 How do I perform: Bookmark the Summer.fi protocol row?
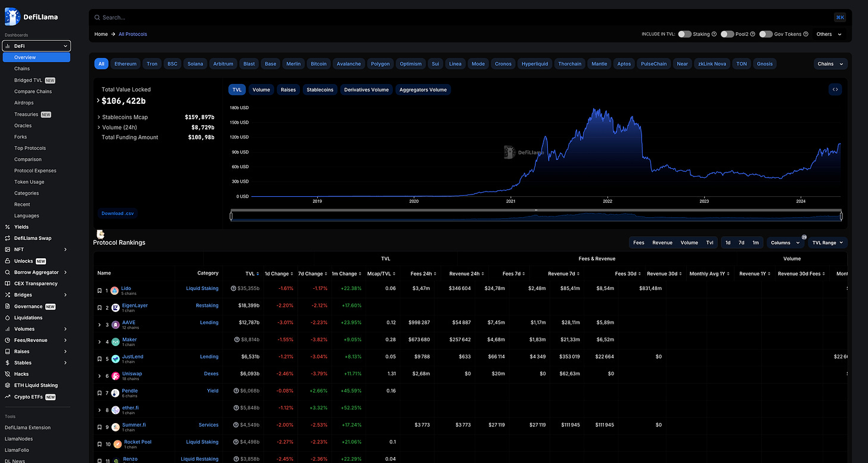100,427
